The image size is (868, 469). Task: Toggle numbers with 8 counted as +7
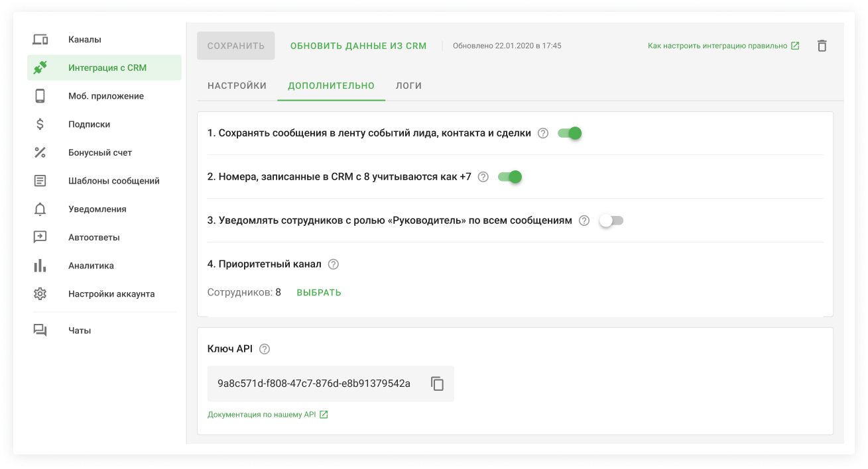pyautogui.click(x=510, y=177)
